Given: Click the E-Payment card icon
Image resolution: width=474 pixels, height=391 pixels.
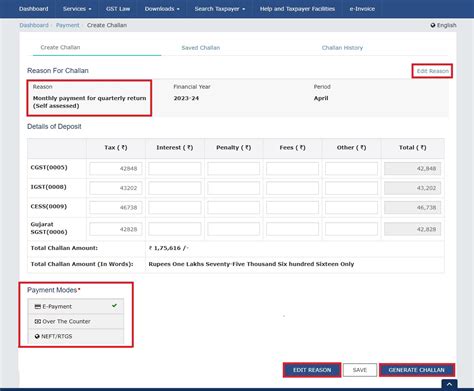Looking at the screenshot, I should coord(38,306).
